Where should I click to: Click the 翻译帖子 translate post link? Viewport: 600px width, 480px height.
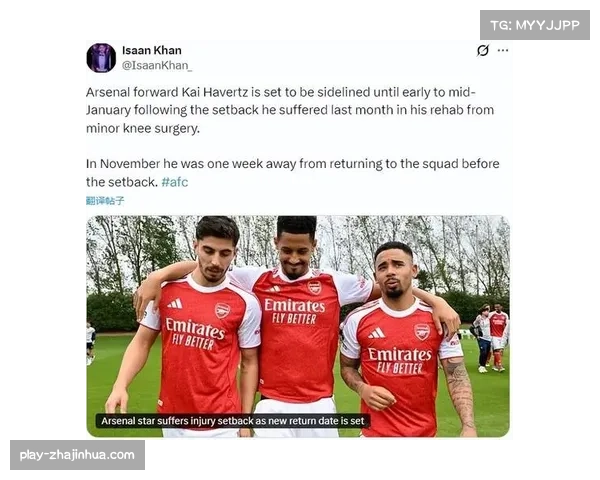click(105, 201)
